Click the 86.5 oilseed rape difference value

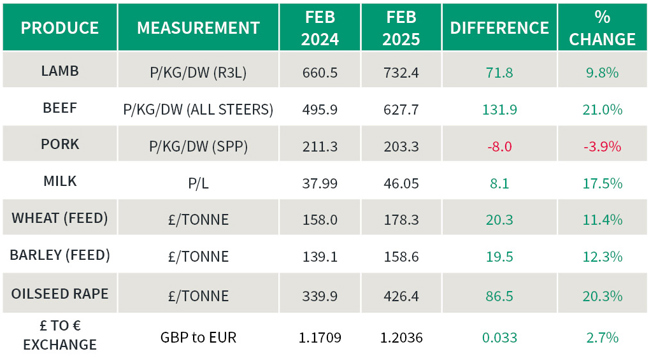(x=500, y=296)
